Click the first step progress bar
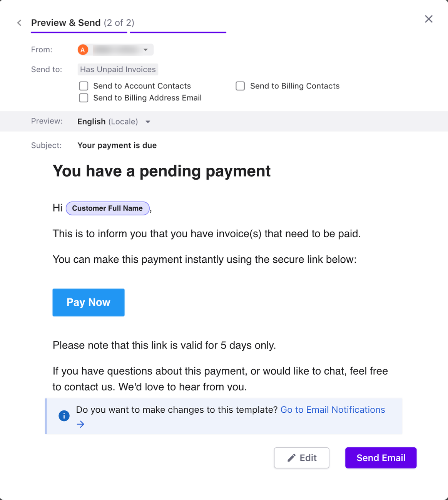 point(79,32)
